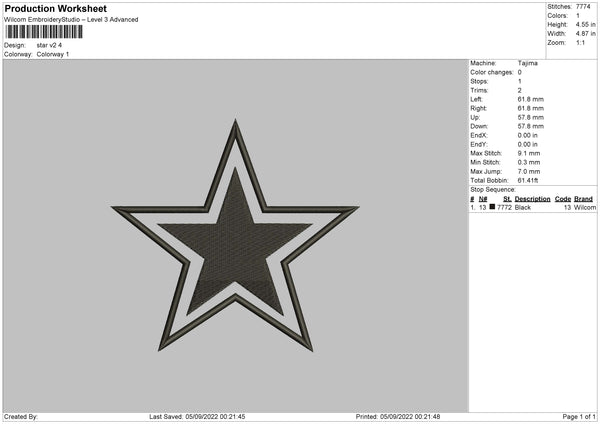The image size is (600, 424).
Task: Click the embroidered star design preview
Action: pos(235,235)
